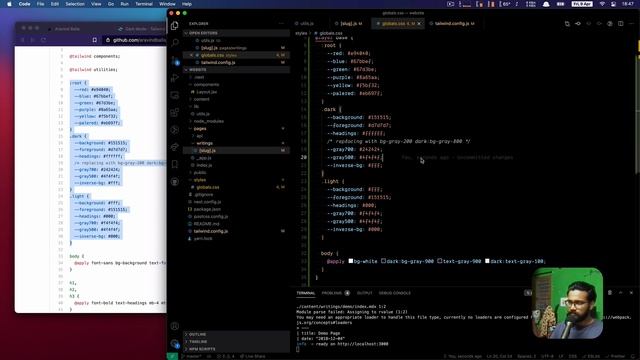The width and height of the screenshot is (640, 360).
Task: Open Wi-Fi status in macOS menu bar
Action: point(602,4)
